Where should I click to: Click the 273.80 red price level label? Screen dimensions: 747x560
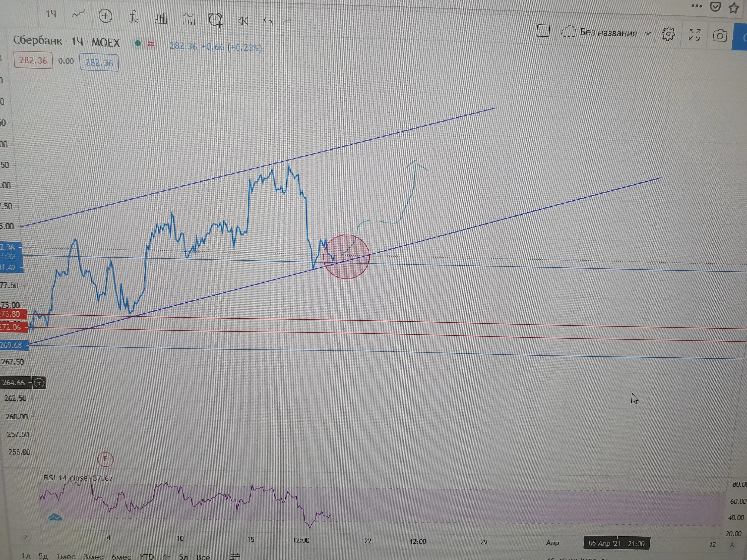point(13,314)
